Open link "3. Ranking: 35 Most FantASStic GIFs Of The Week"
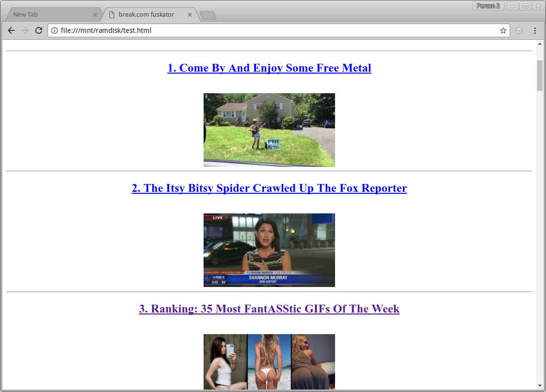This screenshot has width=546, height=392. (x=269, y=309)
